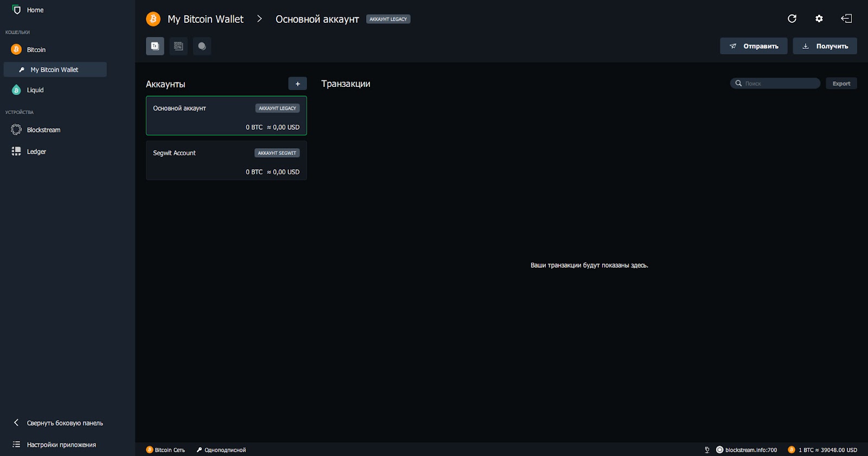Click the logout icon at top right

[x=846, y=18]
